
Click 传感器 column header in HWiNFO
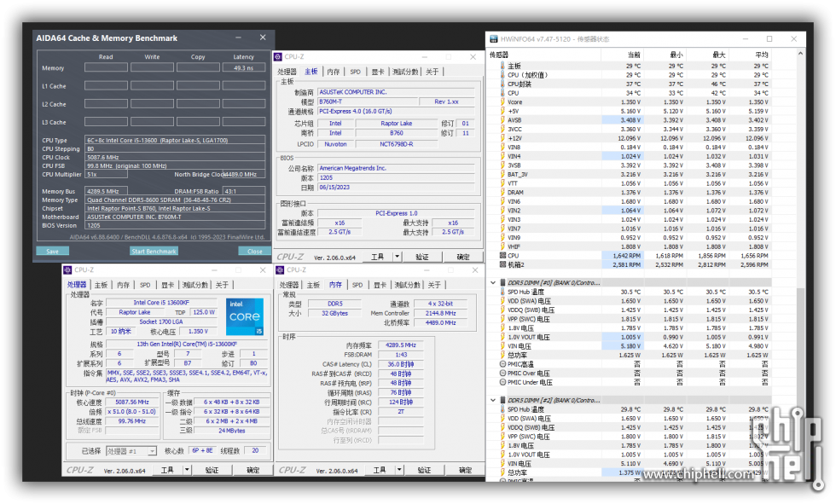[x=544, y=55]
